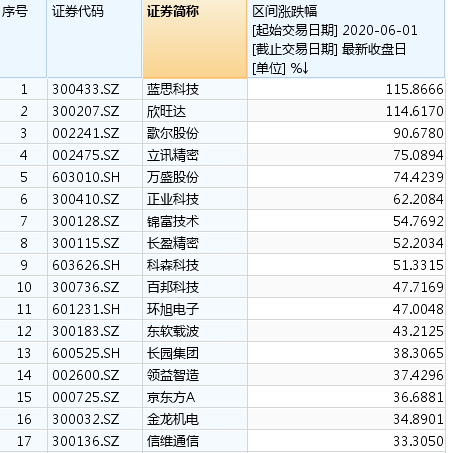The width and height of the screenshot is (450, 453).
Task: Click the value 54.7692
Action: click(x=418, y=221)
